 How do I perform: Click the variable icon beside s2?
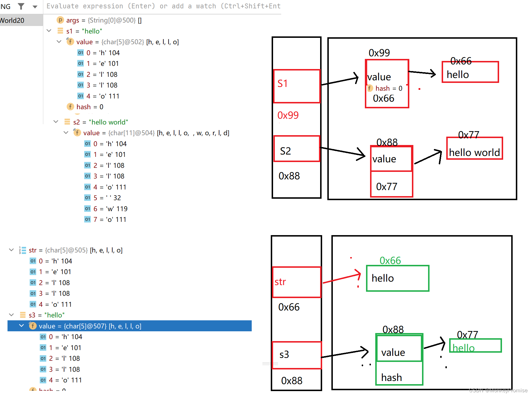[x=67, y=122]
